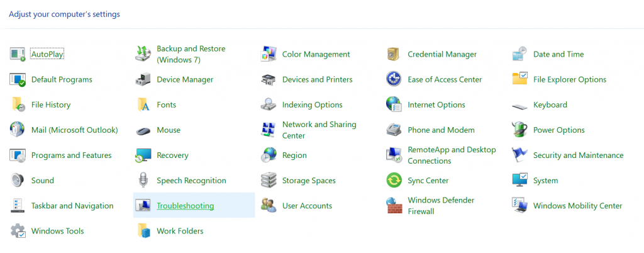Open Backup and Restore (Windows 7)
The image size is (644, 253).
click(x=191, y=54)
